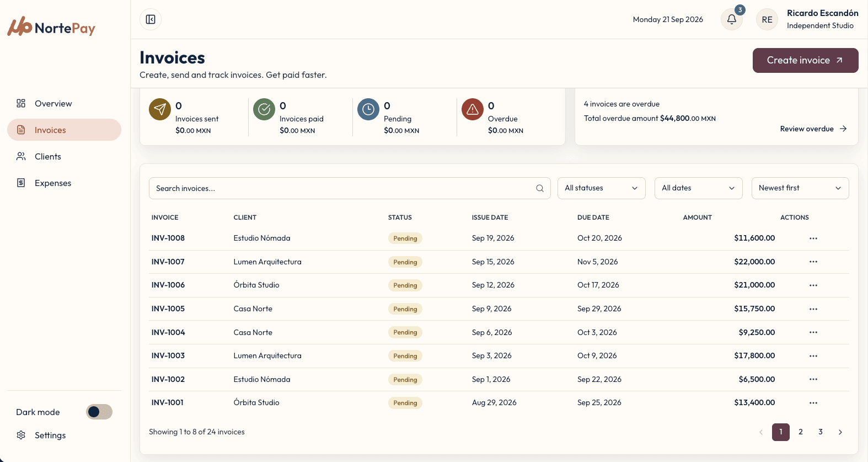Select Invoices in sidebar
Viewport: 868px width, 462px height.
[x=64, y=130]
